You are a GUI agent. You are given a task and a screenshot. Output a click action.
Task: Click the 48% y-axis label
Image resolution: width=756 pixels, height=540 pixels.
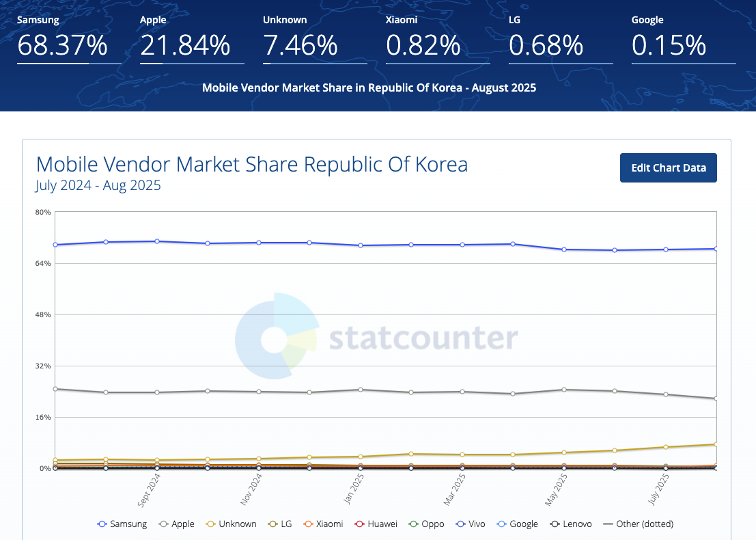click(43, 314)
